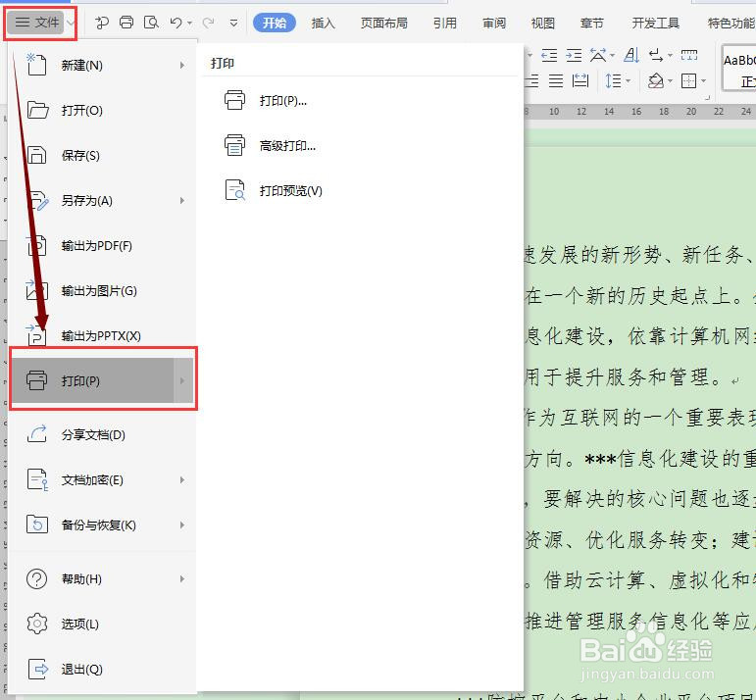Viewport: 756px width, 700px height.
Task: Click the decrease indent icon
Action: coord(549,56)
